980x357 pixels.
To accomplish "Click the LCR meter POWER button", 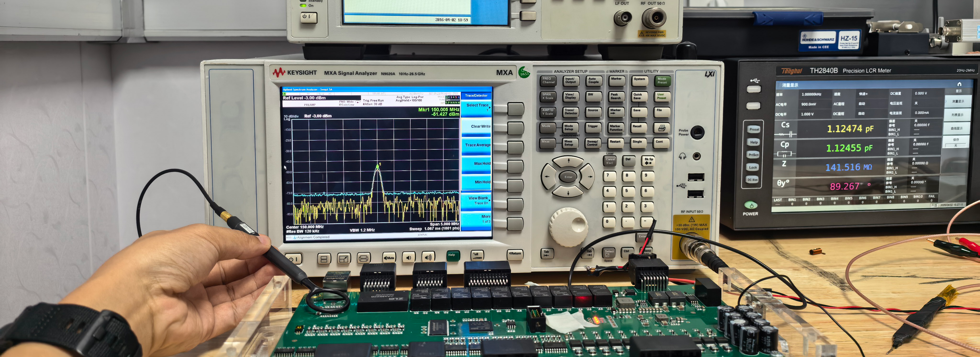I will [x=751, y=206].
